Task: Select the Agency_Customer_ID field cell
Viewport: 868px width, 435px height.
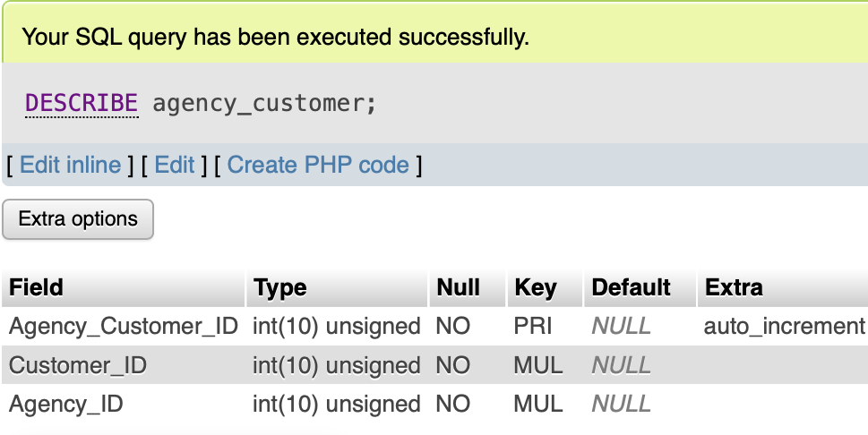Action: (124, 327)
